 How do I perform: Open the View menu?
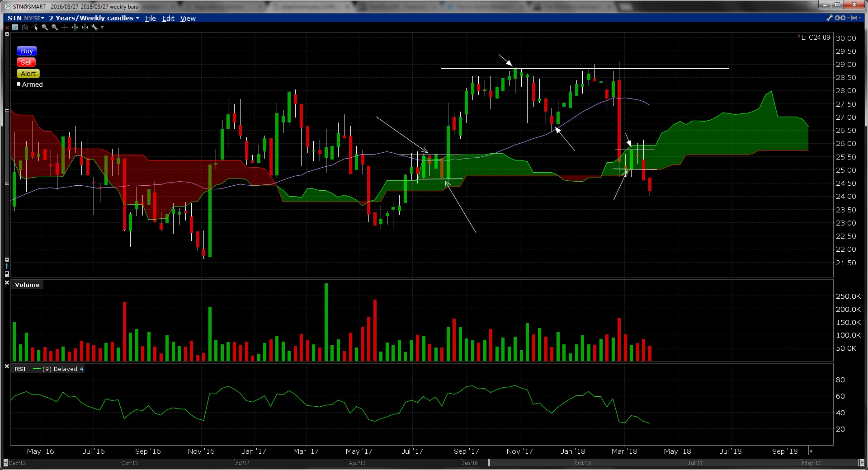tap(188, 19)
